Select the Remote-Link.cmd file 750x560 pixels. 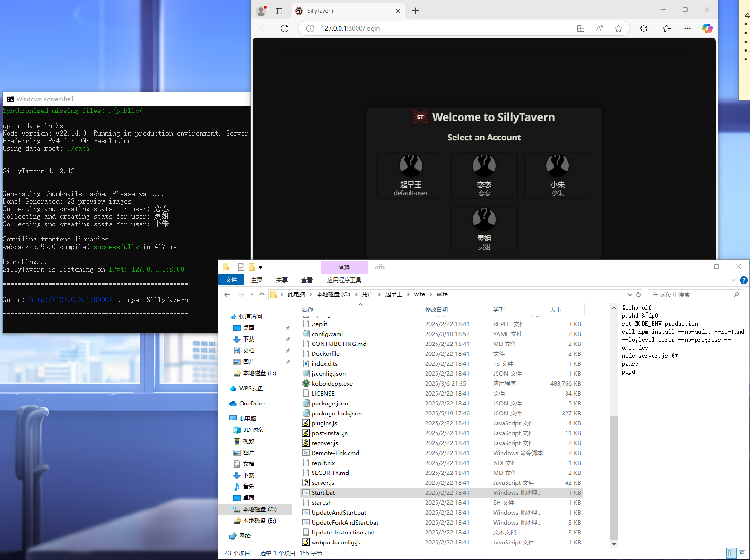[335, 453]
